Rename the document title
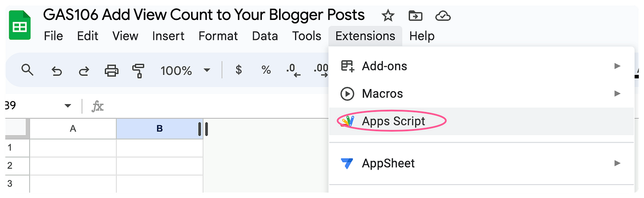The height and width of the screenshot is (198, 644). [x=204, y=15]
